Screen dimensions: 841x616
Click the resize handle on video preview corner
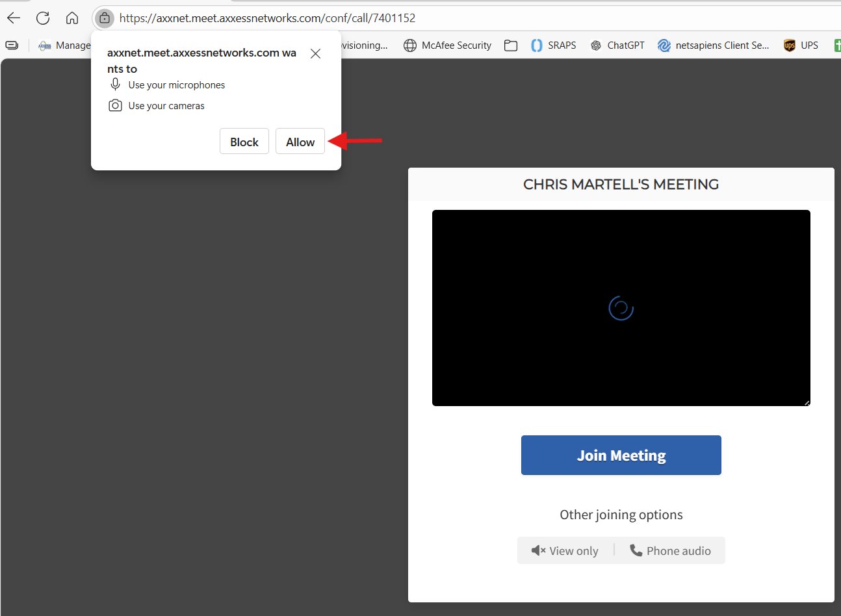807,403
